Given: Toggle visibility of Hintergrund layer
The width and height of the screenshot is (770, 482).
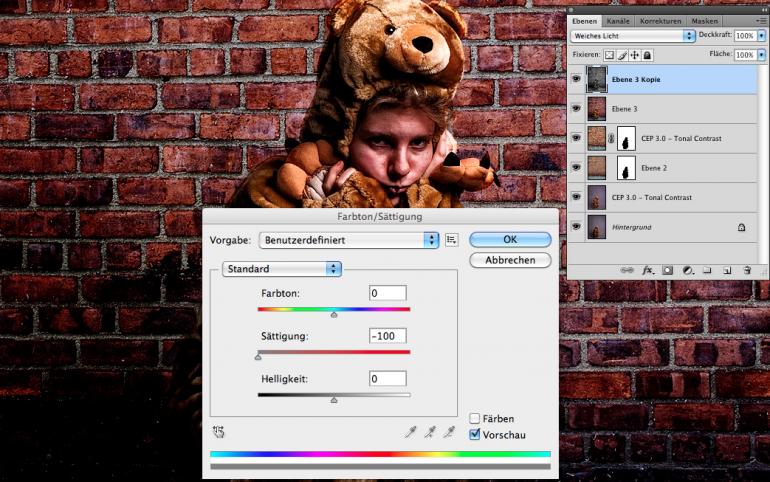Looking at the screenshot, I should pos(577,228).
